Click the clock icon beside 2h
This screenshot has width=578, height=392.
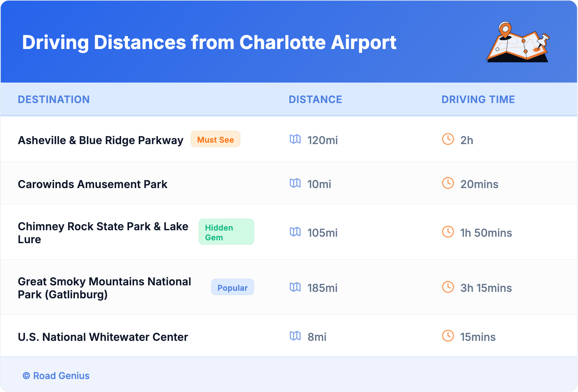tap(448, 139)
